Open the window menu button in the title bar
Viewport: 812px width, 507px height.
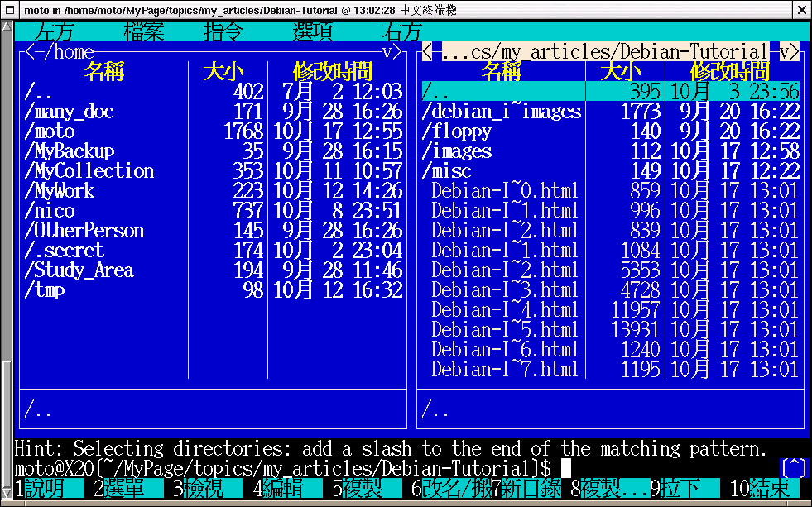(x=10, y=10)
